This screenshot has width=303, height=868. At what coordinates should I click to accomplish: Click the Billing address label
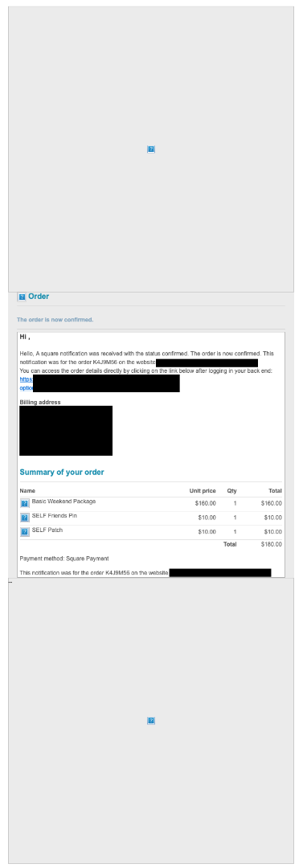[40, 403]
